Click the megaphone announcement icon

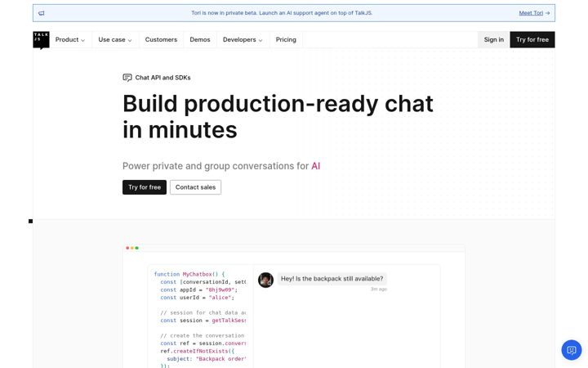click(42, 13)
